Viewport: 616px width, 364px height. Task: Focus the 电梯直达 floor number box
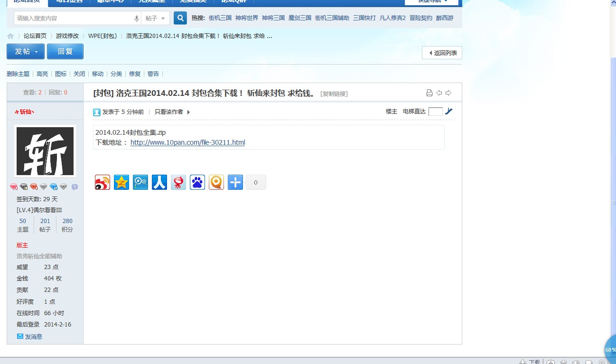pyautogui.click(x=436, y=112)
